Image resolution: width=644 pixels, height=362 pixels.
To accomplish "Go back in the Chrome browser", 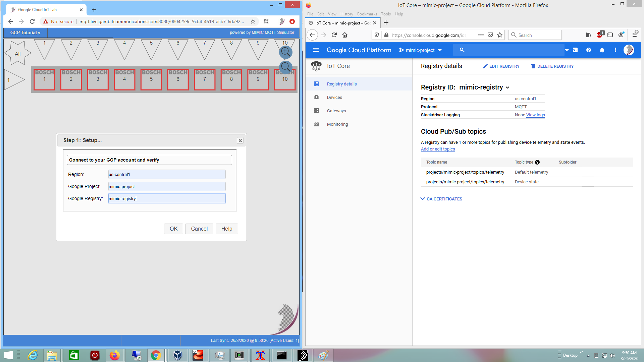I will tap(11, 21).
